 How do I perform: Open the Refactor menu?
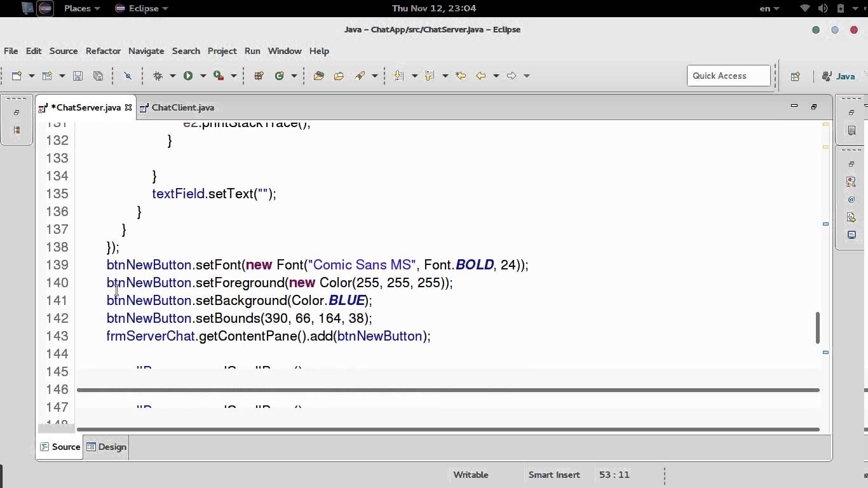(103, 51)
